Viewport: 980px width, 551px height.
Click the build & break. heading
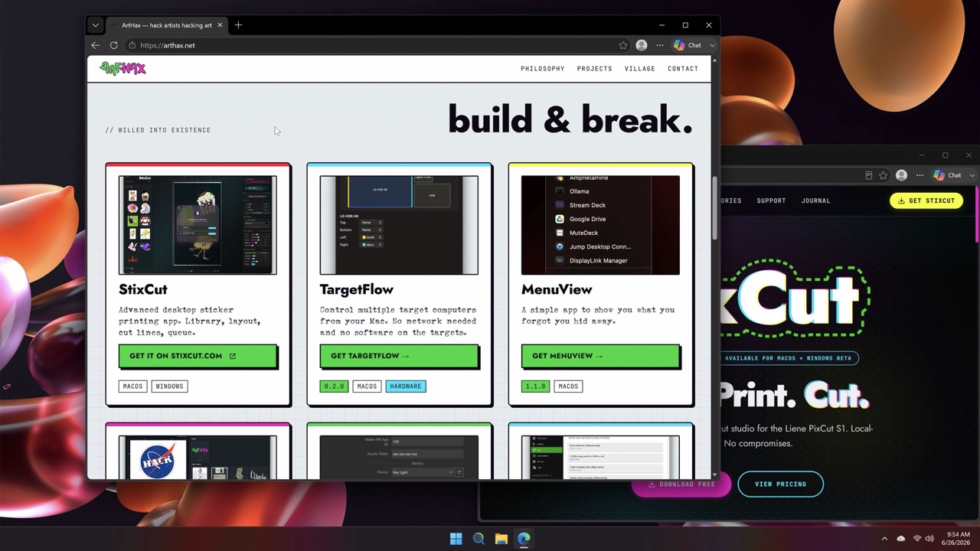[x=570, y=119]
